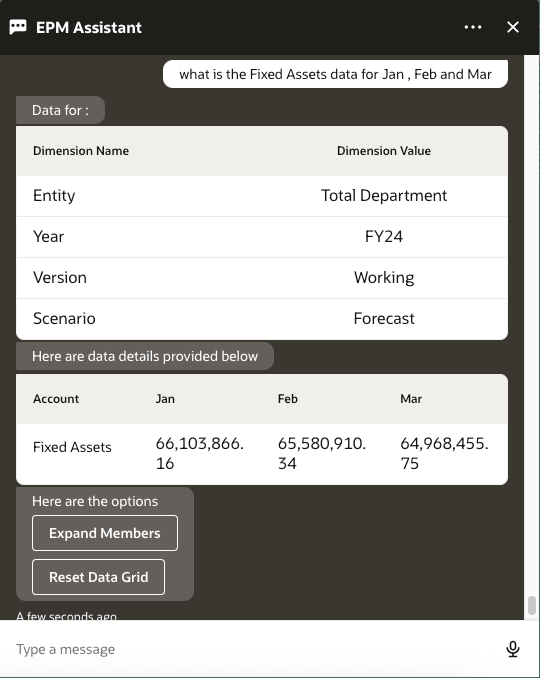Select the Scenario row label
The image size is (540, 678).
(x=64, y=319)
